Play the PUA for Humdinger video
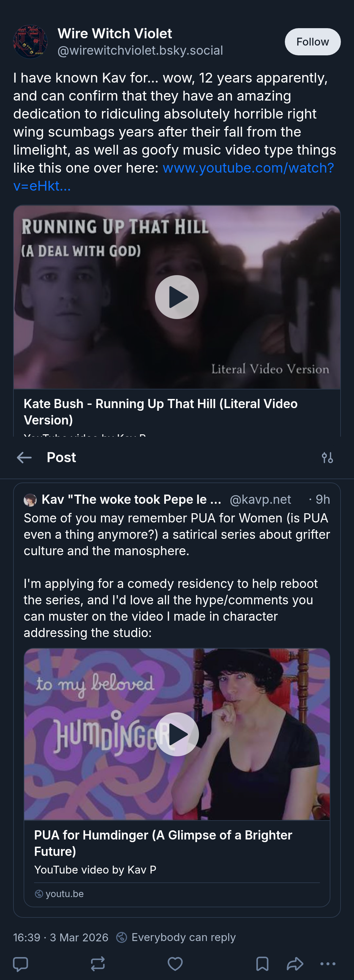Viewport: 354px width, 980px height. point(177,734)
